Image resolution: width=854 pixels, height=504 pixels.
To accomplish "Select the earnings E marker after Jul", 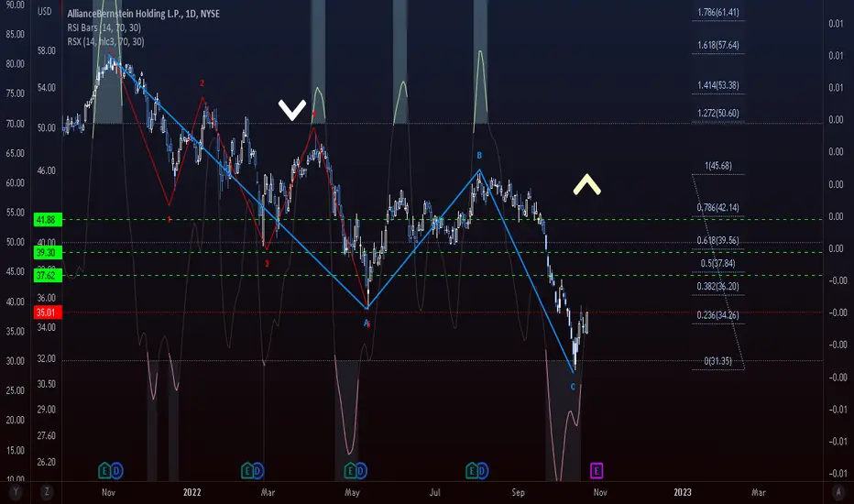I will coord(472,470).
